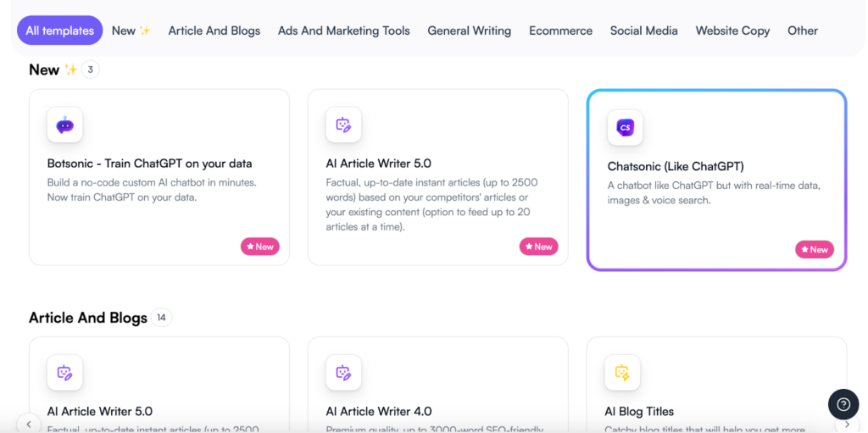868x433 pixels.
Task: Click the AI Article Writer 4.0 icon
Action: pos(343,373)
